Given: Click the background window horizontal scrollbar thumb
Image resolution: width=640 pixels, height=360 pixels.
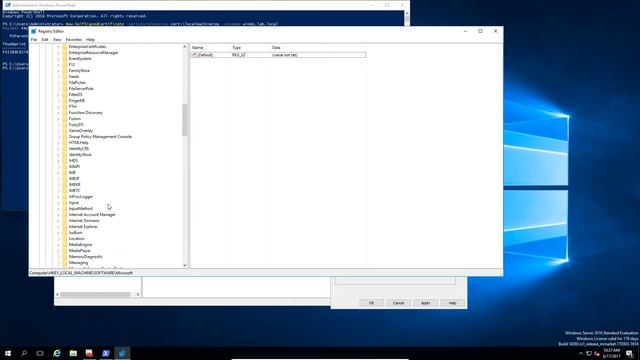Looking at the screenshot, I should 95,294.
